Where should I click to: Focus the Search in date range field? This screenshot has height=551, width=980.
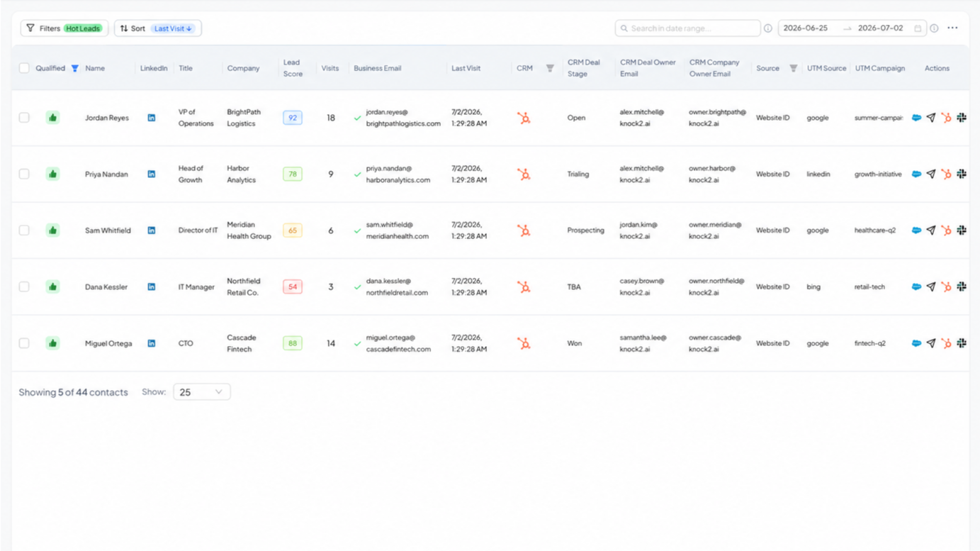point(687,28)
